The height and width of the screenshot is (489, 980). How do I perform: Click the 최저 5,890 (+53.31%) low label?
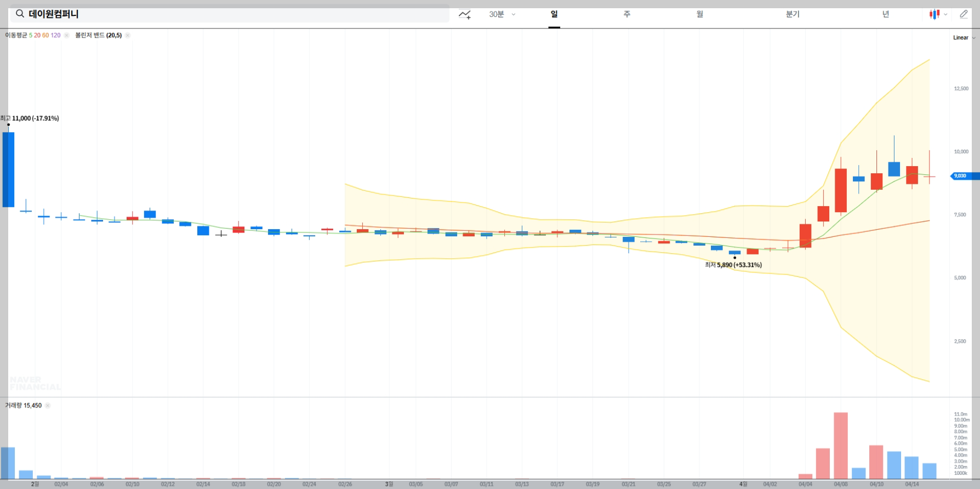click(733, 265)
